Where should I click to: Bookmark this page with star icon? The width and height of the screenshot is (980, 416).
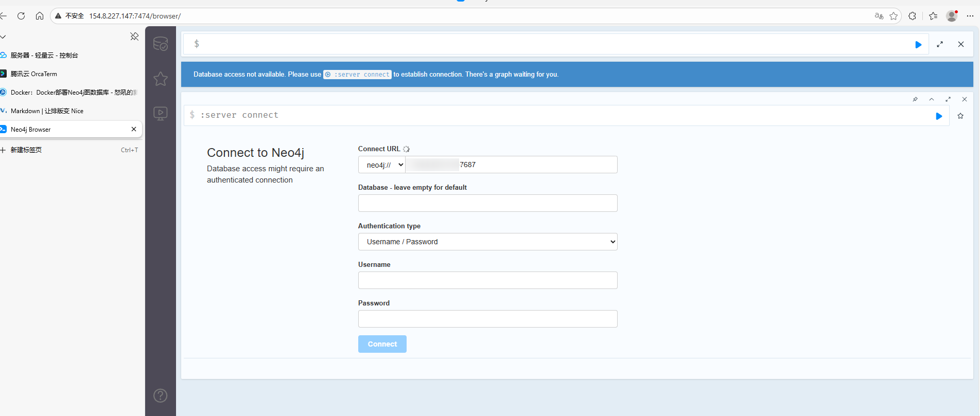[894, 16]
